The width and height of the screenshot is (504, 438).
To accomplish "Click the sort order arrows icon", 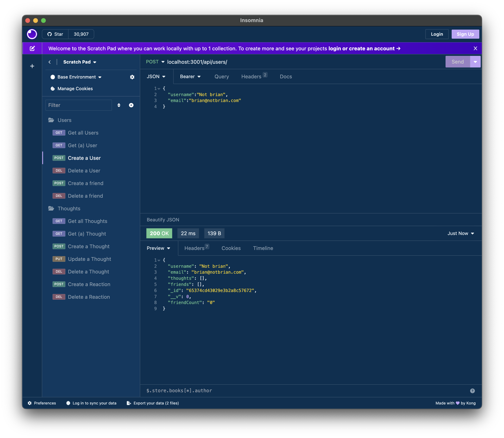I will point(119,105).
